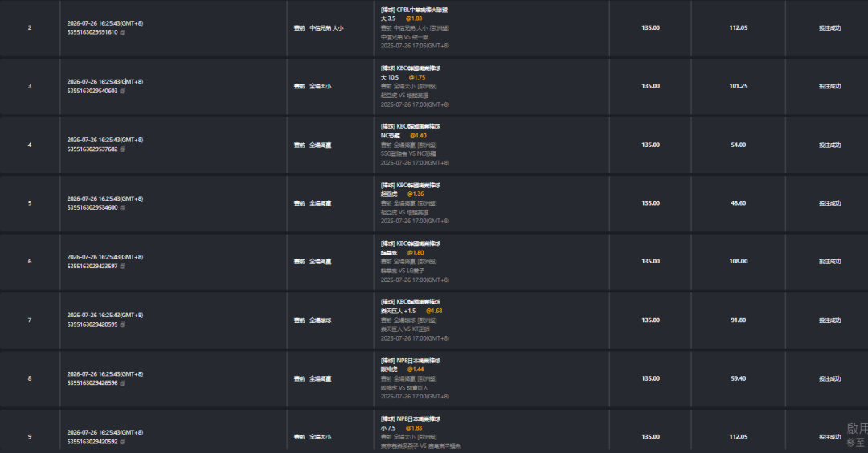Click the bet status text in row 2
Image resolution: width=868 pixels, height=453 pixels.
click(829, 27)
